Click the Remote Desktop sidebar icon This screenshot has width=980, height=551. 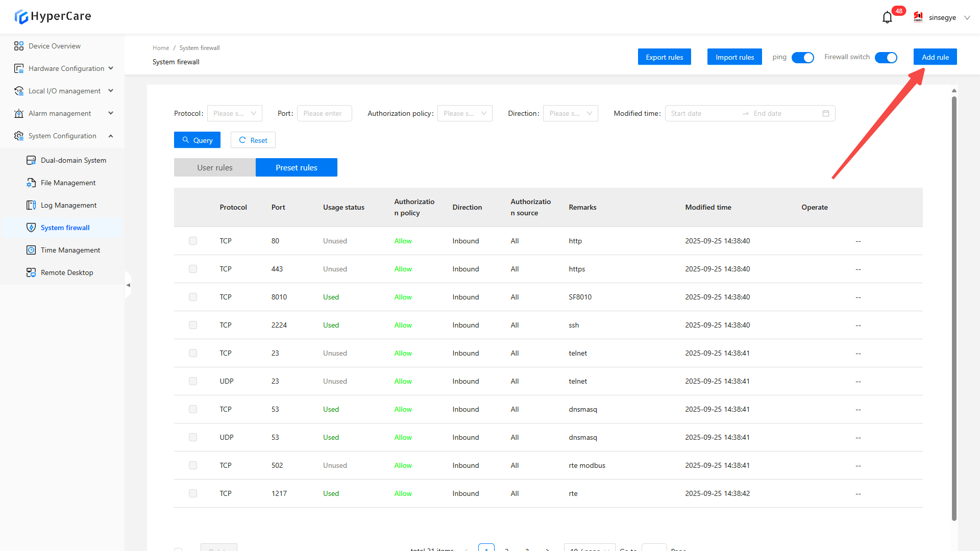[31, 272]
